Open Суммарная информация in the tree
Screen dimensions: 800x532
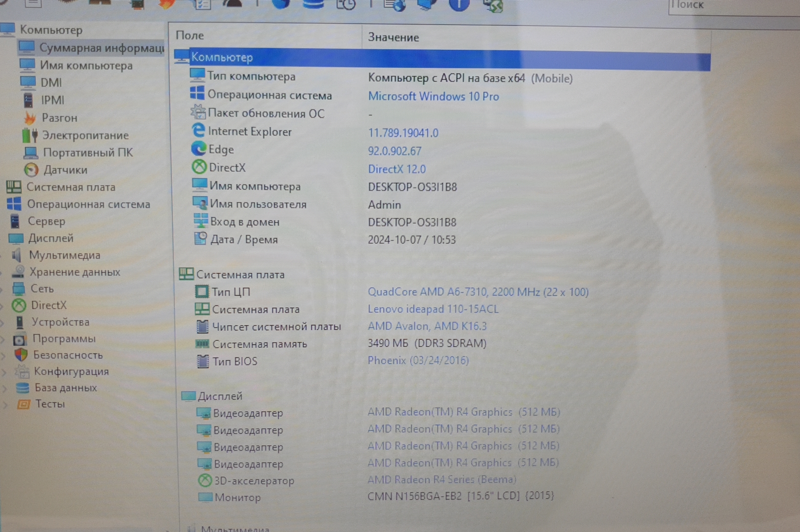(101, 48)
